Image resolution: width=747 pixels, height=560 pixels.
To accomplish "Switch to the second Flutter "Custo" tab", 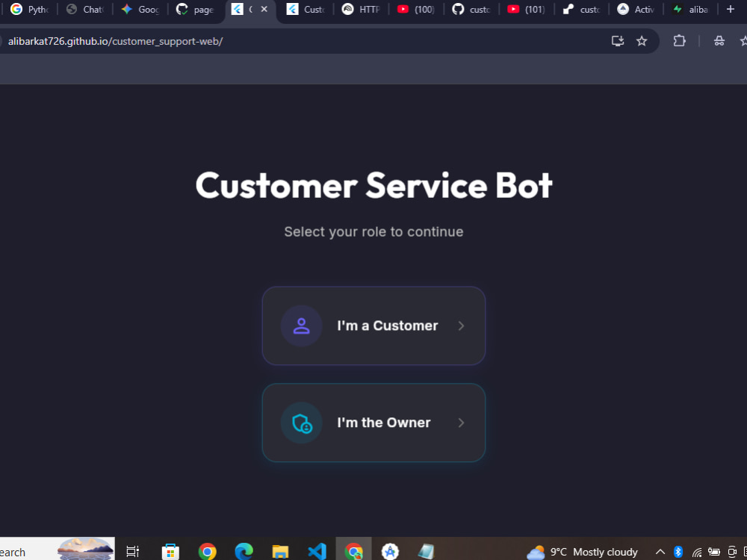I will tap(306, 9).
